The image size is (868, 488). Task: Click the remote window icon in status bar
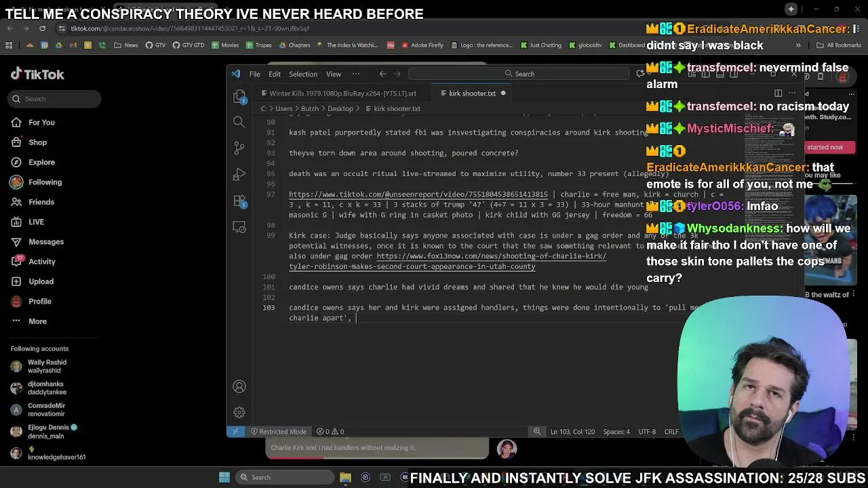[x=235, y=432]
